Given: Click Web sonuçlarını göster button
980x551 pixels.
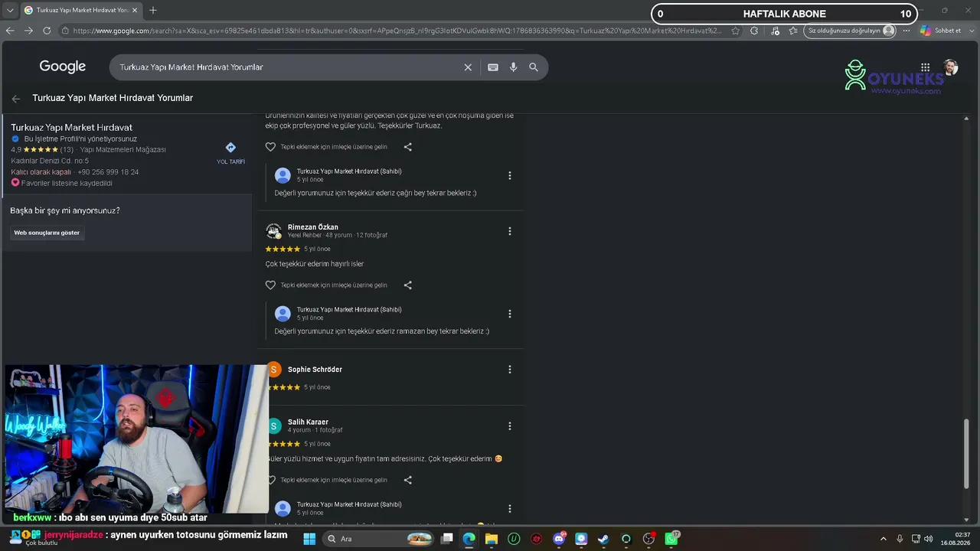Looking at the screenshot, I should point(47,233).
